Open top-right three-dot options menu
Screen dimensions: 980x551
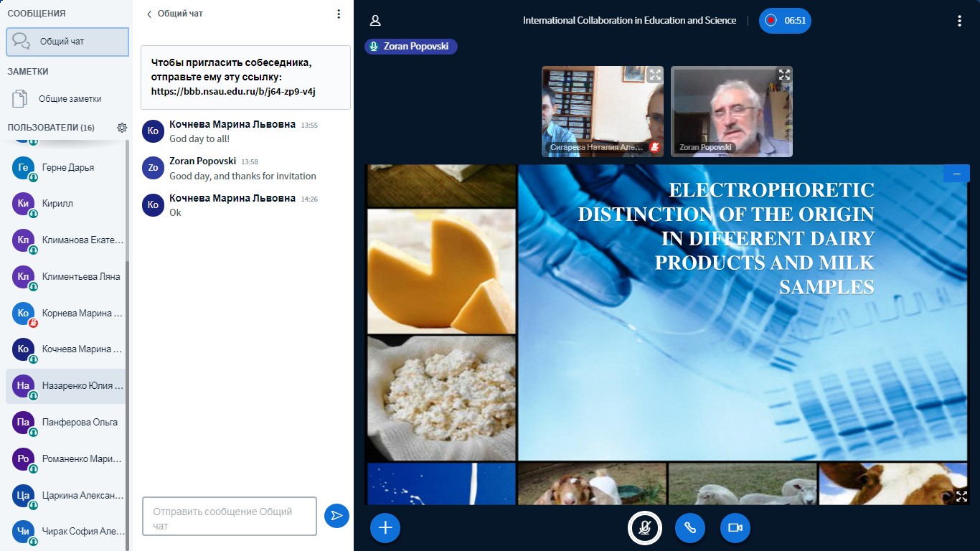pyautogui.click(x=959, y=21)
